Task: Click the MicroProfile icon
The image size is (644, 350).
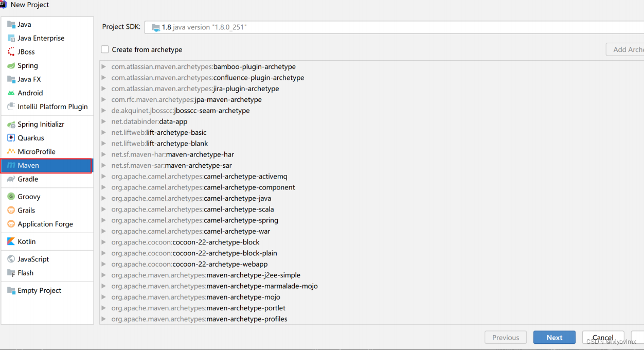Action: [11, 151]
